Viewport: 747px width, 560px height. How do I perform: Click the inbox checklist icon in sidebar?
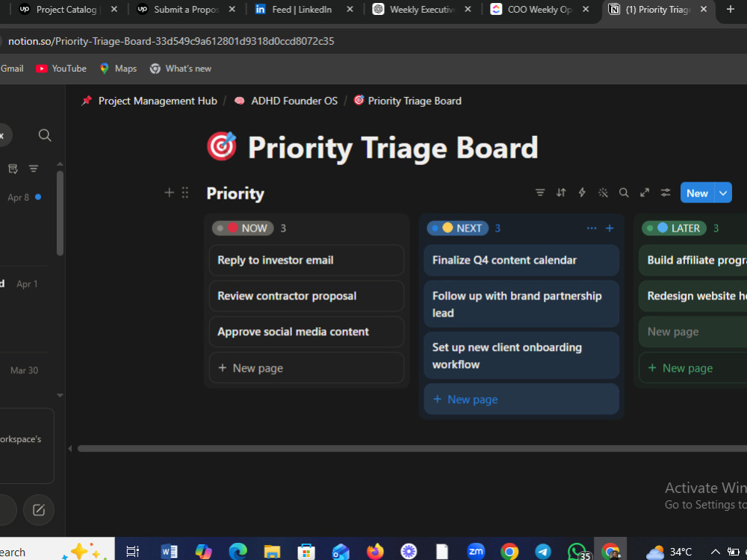(13, 169)
